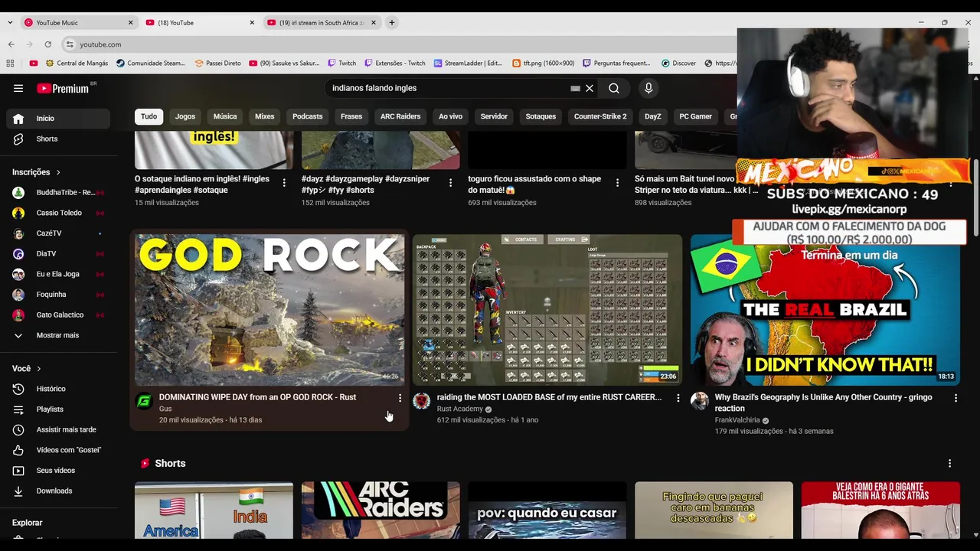This screenshot has width=980, height=551.
Task: Open options menu for sotaque indiano short
Action: click(x=284, y=183)
